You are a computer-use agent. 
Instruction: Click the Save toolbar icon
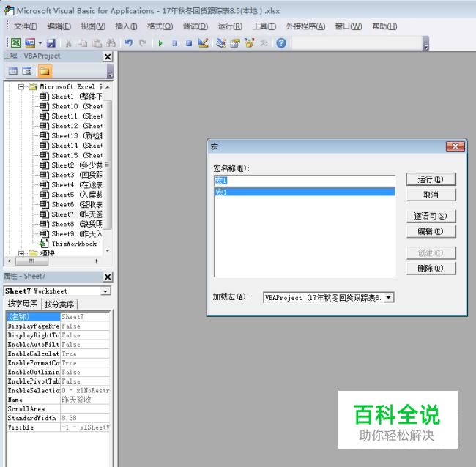(x=51, y=43)
